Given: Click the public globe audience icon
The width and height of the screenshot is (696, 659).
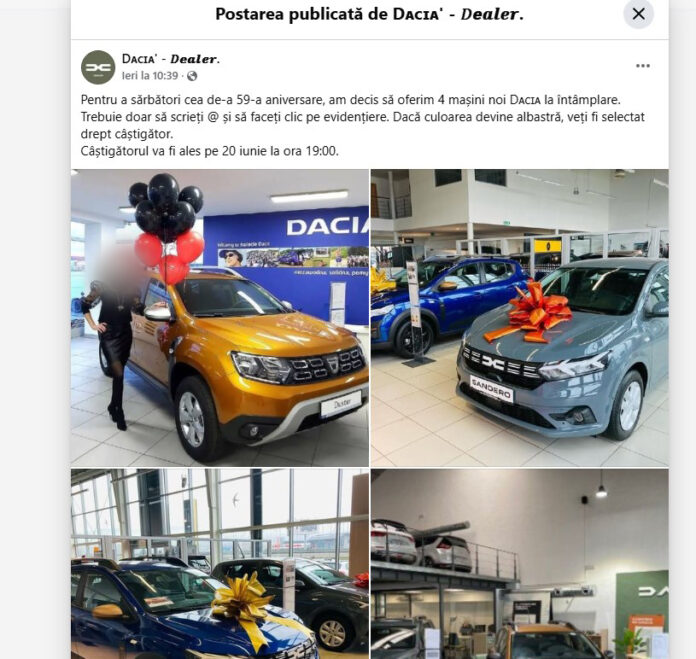Looking at the screenshot, I should point(192,76).
